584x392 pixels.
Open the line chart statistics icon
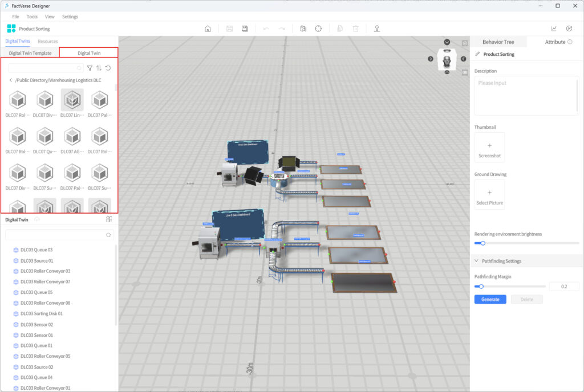554,28
